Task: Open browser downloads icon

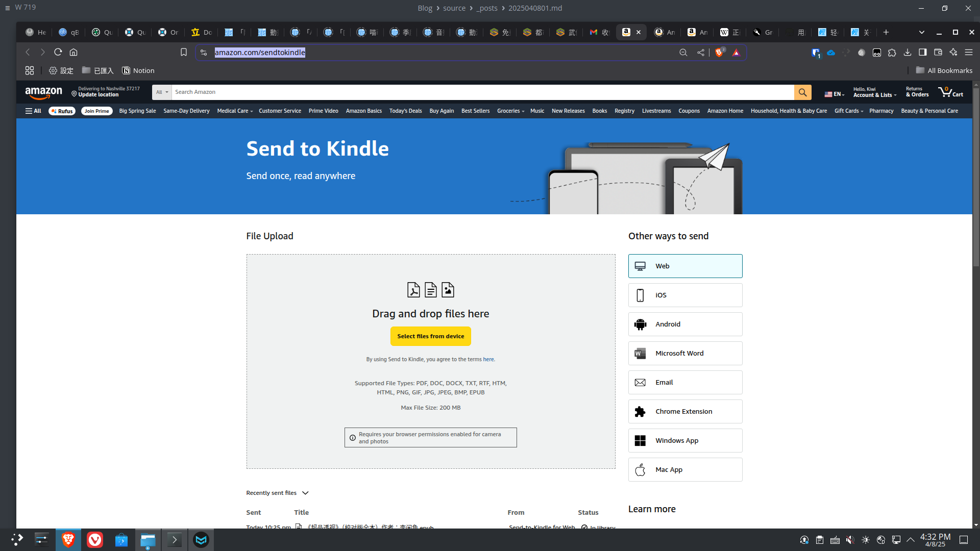Action: (908, 53)
